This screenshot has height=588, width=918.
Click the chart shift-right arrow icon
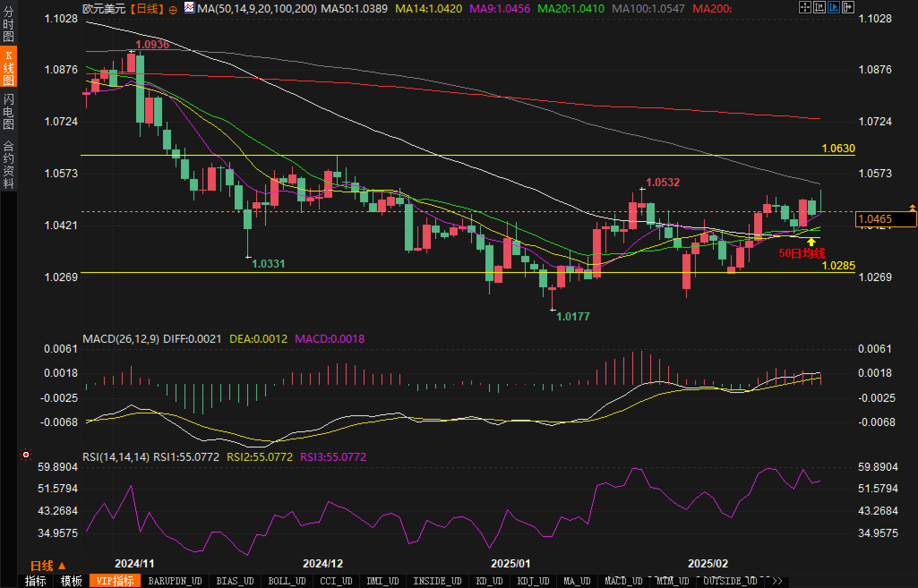tap(848, 7)
